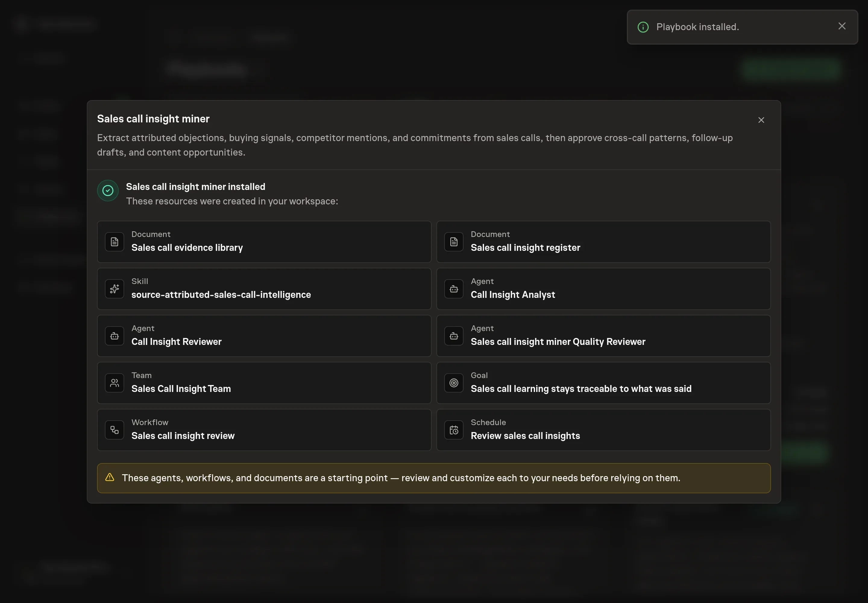Image resolution: width=868 pixels, height=603 pixels.
Task: Click the target goal icon
Action: [x=454, y=383]
